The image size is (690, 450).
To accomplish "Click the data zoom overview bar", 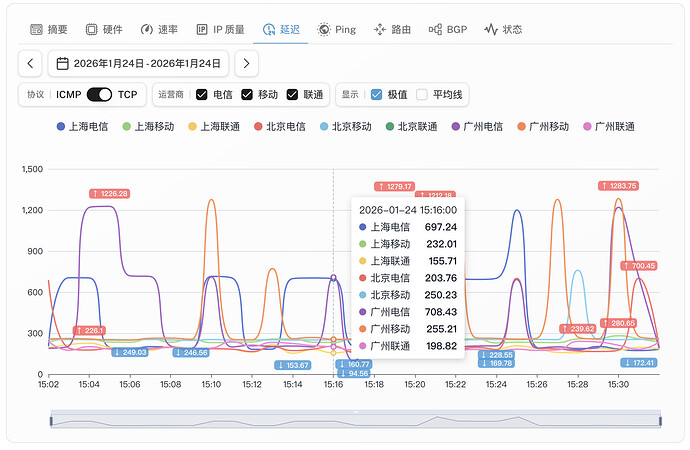I will 356,419.
